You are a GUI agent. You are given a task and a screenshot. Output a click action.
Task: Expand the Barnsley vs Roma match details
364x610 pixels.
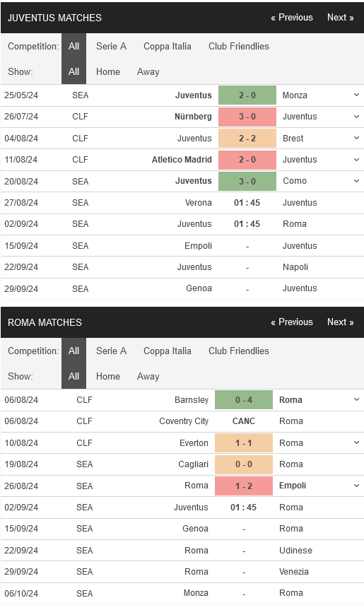(x=356, y=399)
